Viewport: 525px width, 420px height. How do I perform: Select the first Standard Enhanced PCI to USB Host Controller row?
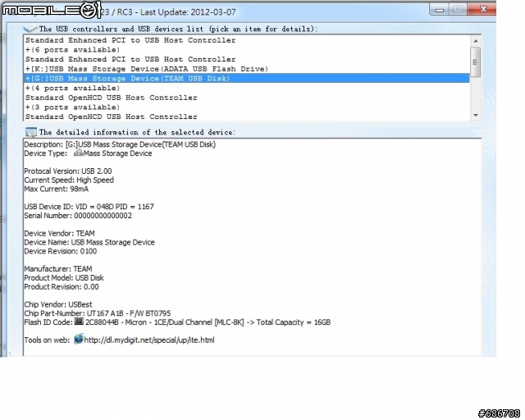(x=247, y=40)
